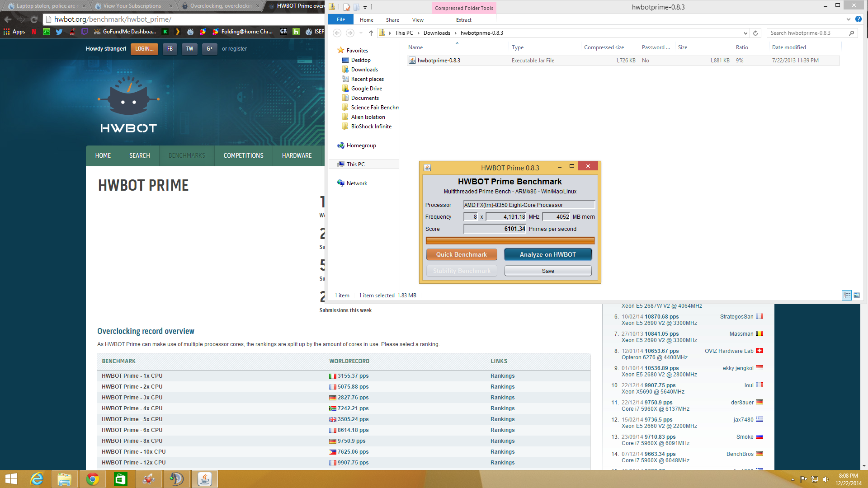868x488 pixels.
Task: Open the der8auer user link
Action: pyautogui.click(x=742, y=403)
